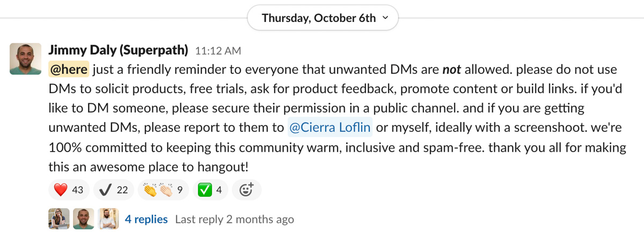Click the bold italic word "not"

[452, 70]
